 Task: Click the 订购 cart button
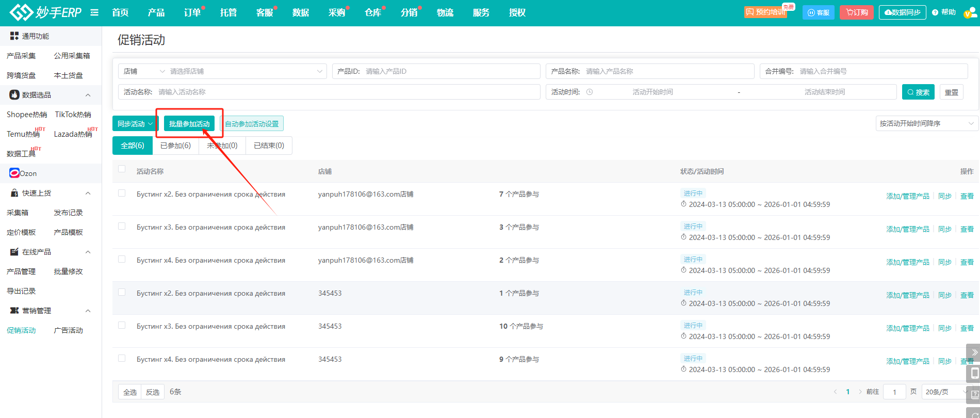click(857, 12)
